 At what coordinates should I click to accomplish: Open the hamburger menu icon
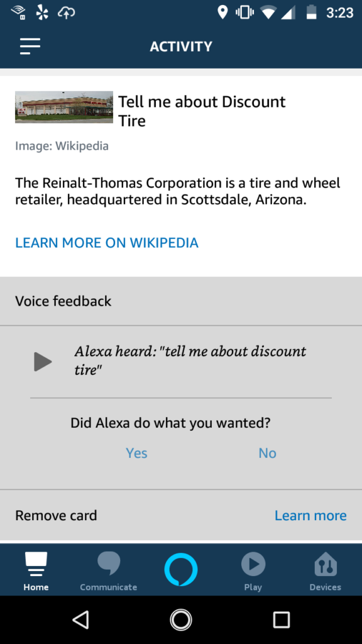click(30, 46)
